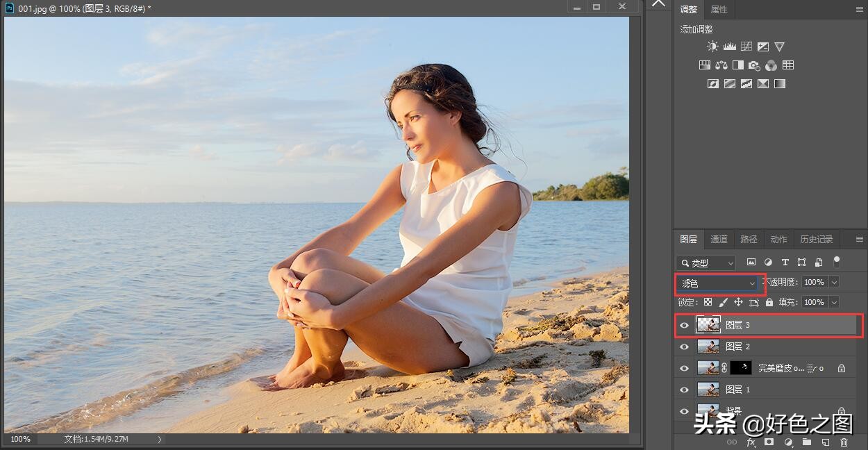Image resolution: width=868 pixels, height=450 pixels.
Task: Add a Levels adjustment layer
Action: [729, 47]
